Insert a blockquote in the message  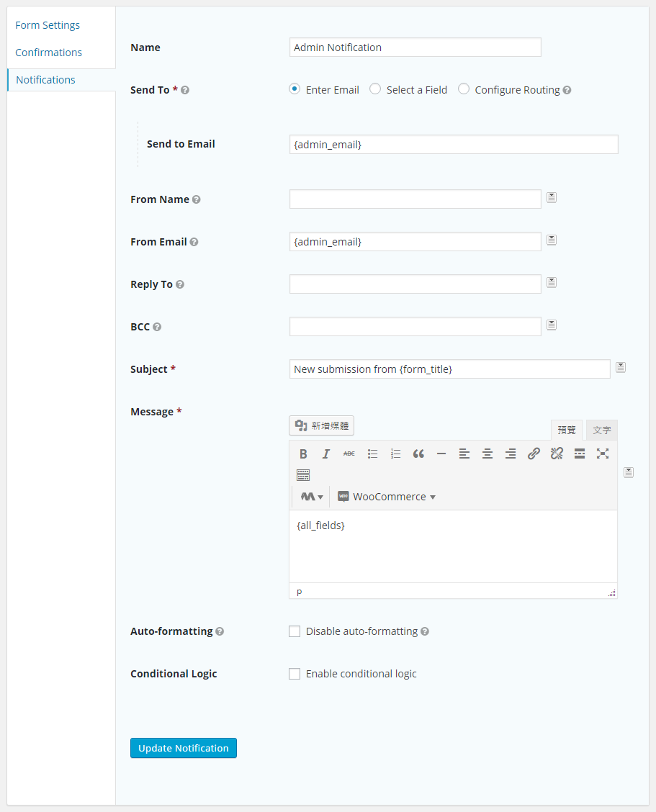(x=418, y=454)
